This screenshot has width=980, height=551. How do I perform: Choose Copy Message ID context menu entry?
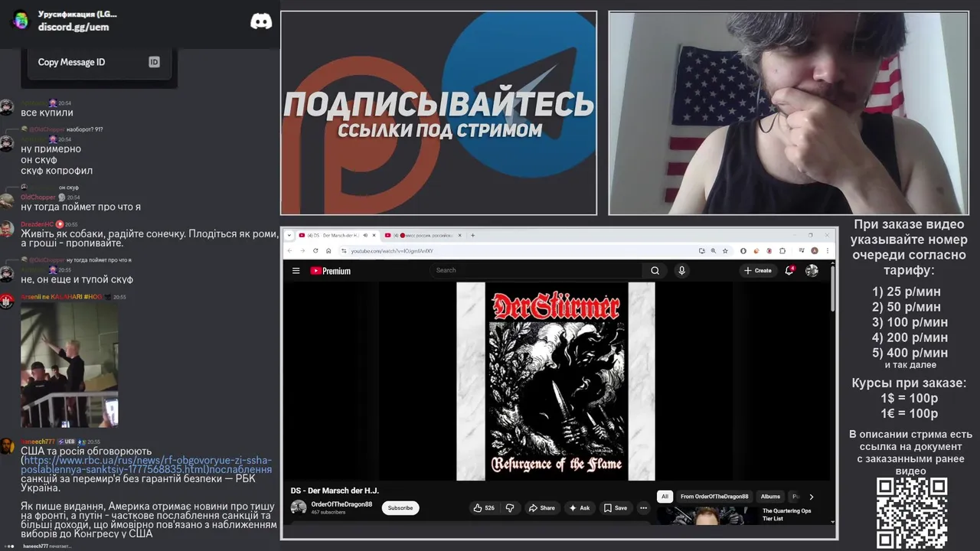pyautogui.click(x=99, y=62)
